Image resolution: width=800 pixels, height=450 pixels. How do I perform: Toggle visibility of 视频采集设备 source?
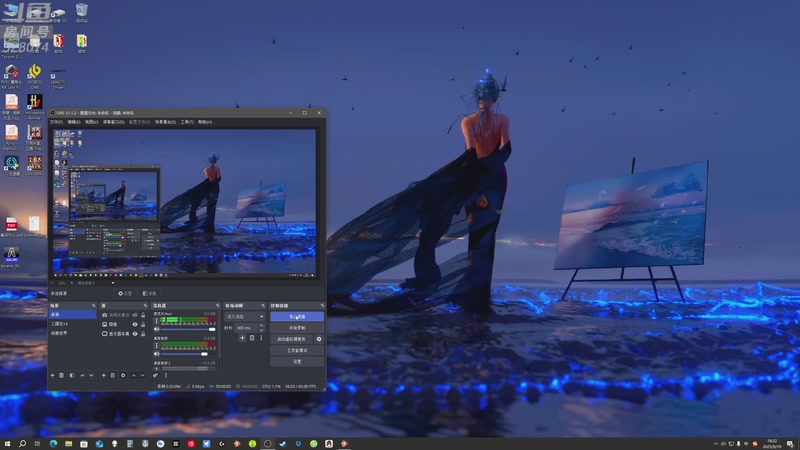135,315
